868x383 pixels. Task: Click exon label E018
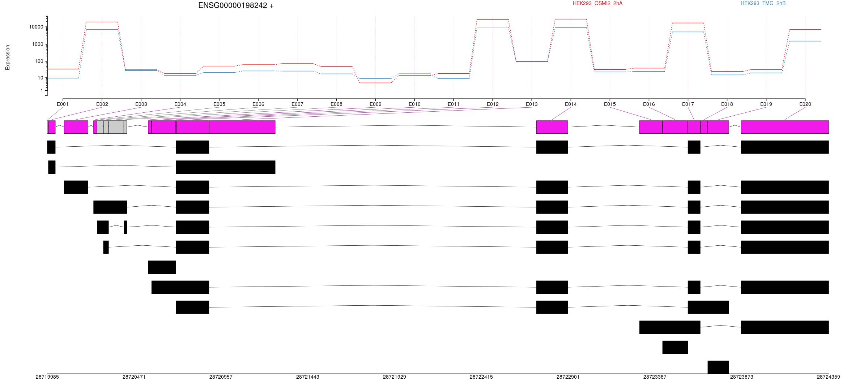click(727, 104)
